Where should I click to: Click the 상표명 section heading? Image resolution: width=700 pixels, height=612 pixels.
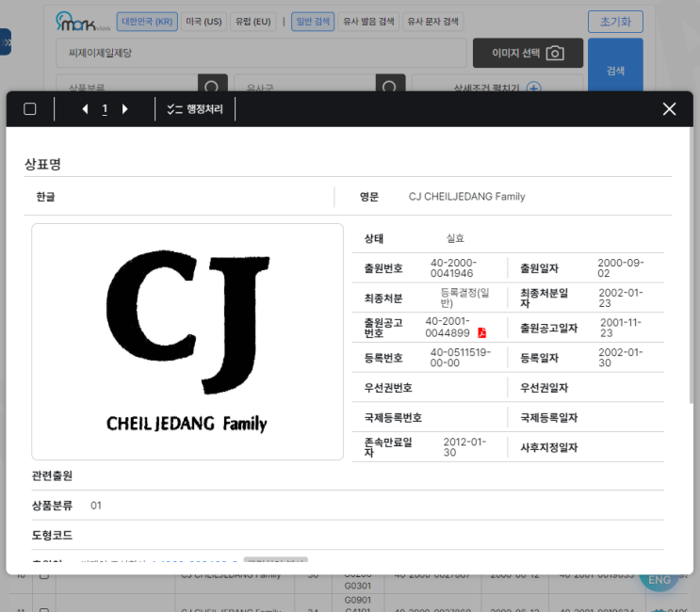(42, 164)
